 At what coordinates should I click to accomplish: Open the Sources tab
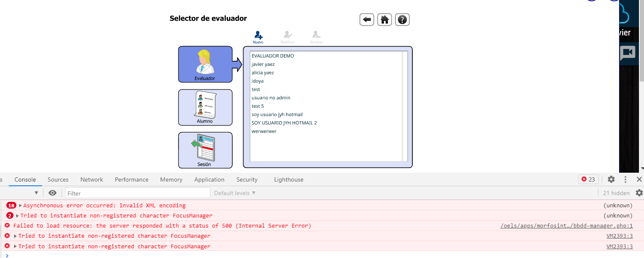click(58, 179)
